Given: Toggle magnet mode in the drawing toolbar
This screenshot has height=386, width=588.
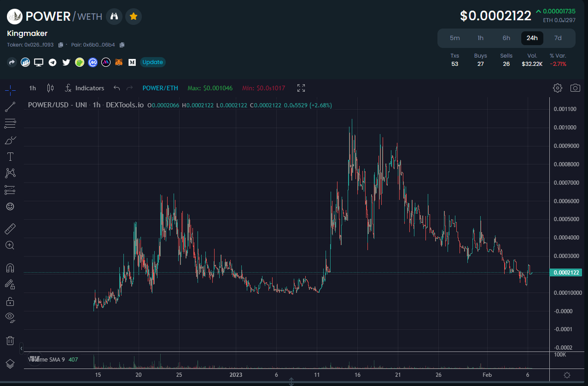Looking at the screenshot, I should click(10, 267).
